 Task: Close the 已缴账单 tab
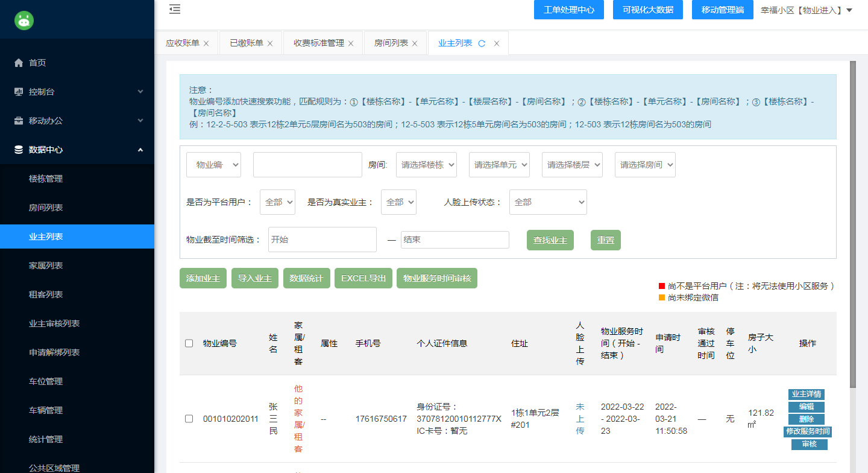[270, 43]
